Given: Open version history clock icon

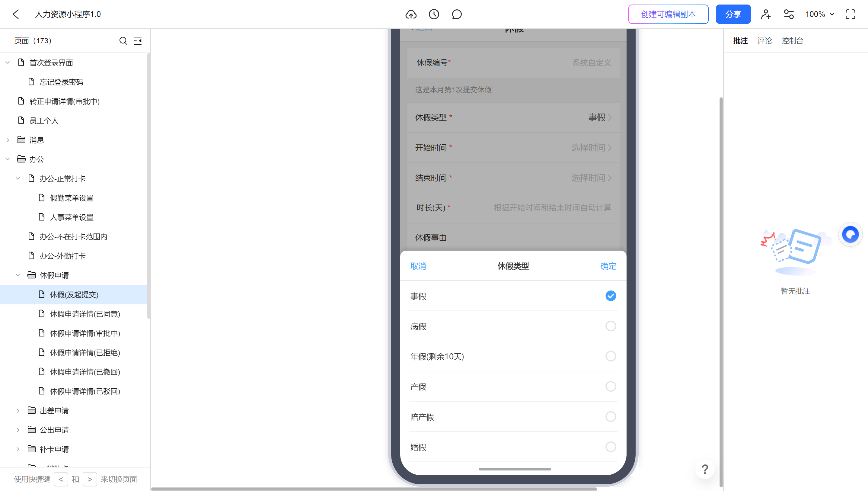Looking at the screenshot, I should [x=434, y=14].
